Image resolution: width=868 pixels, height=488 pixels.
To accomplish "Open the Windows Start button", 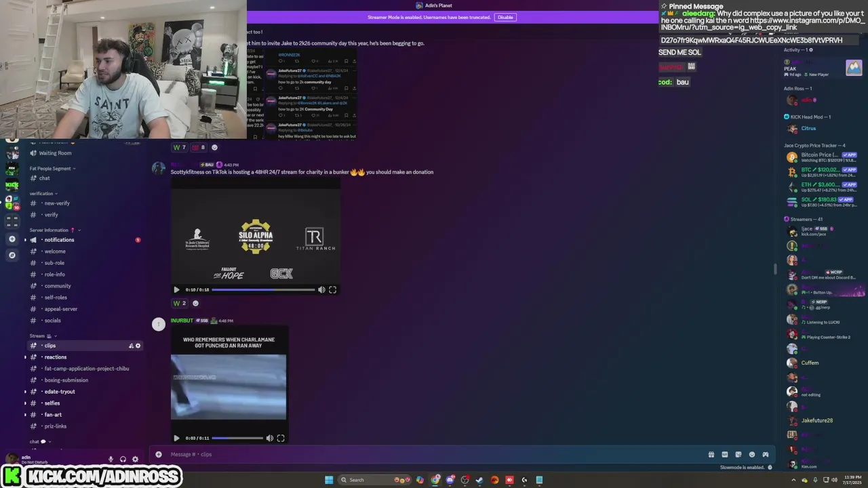I will pos(329,480).
